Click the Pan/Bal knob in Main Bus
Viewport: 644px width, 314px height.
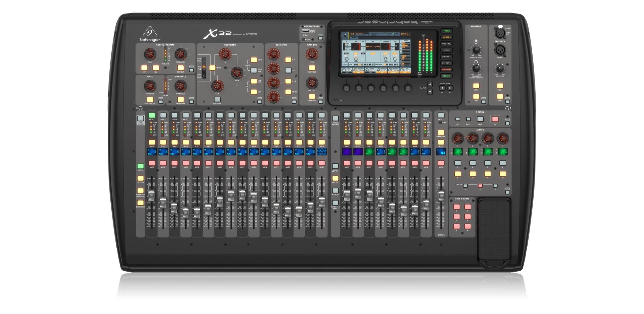tap(312, 83)
